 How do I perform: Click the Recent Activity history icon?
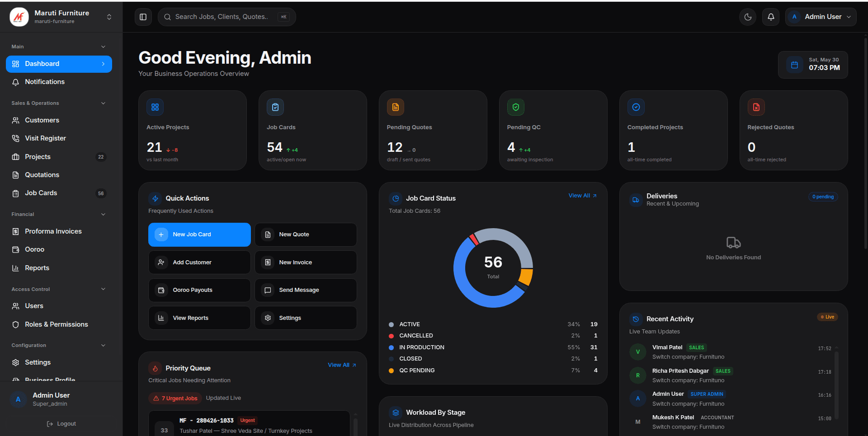click(x=636, y=319)
